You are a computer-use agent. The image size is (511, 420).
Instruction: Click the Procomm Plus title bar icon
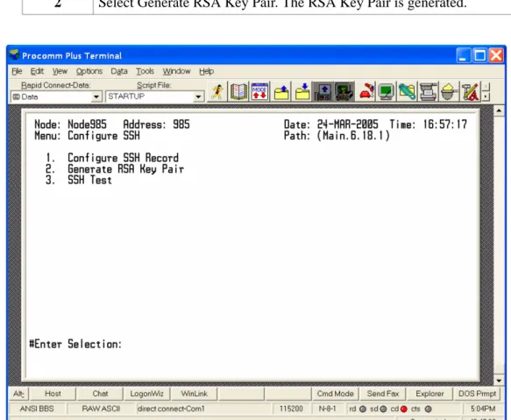pos(14,54)
